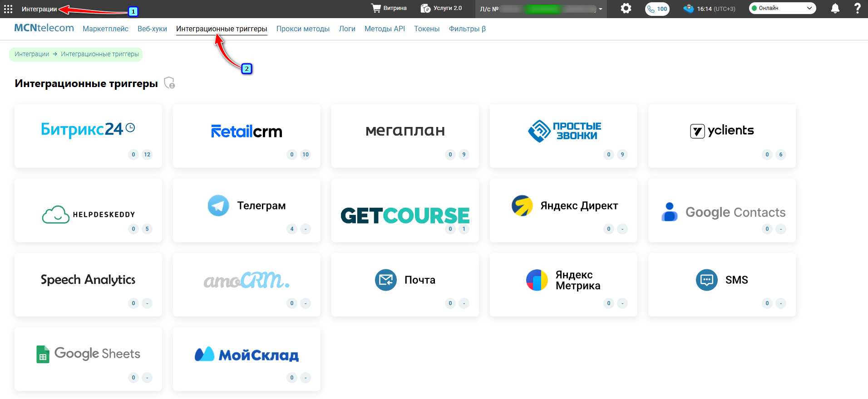Open the Google Sheets card
Screen dimensions: 868x399
[x=88, y=359]
